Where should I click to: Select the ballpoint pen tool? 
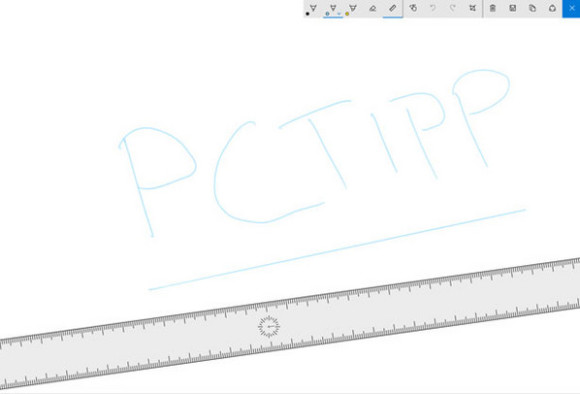tap(313, 8)
